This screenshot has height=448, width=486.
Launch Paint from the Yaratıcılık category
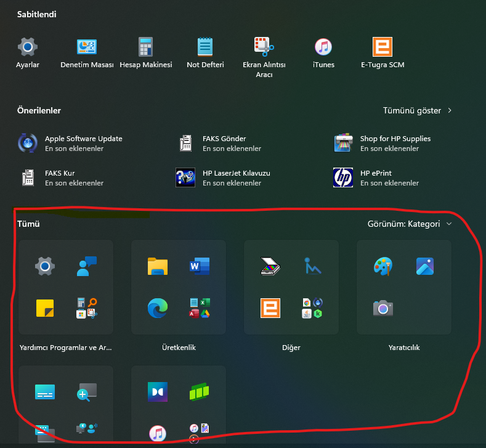(x=383, y=266)
